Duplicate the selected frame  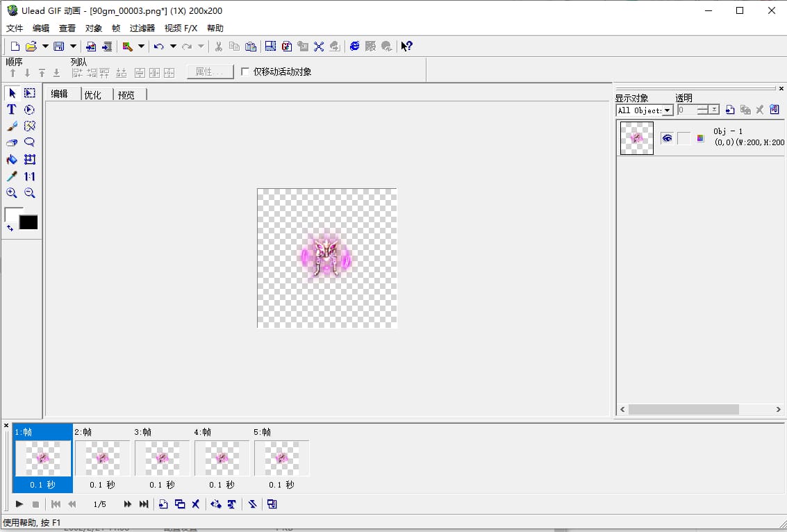[x=180, y=504]
